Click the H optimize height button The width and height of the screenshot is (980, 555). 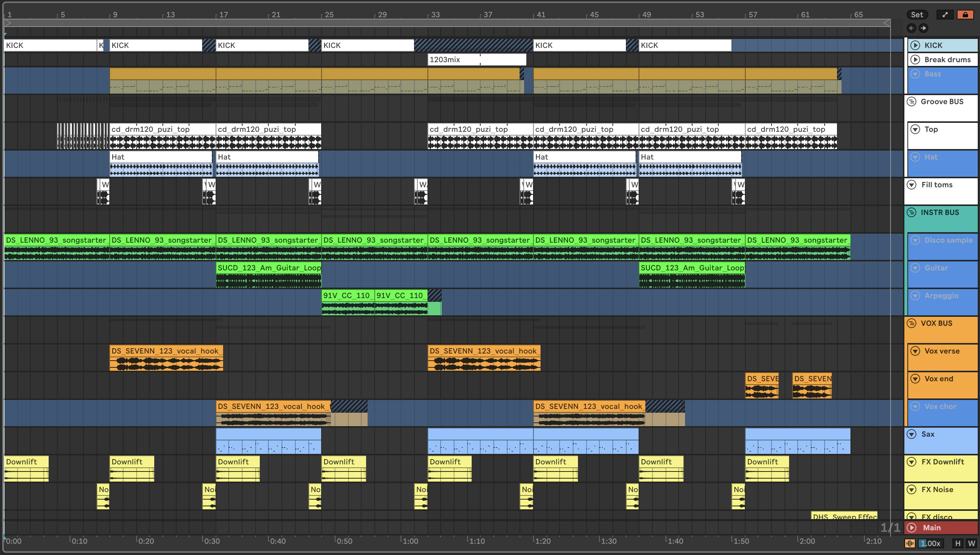pyautogui.click(x=958, y=543)
